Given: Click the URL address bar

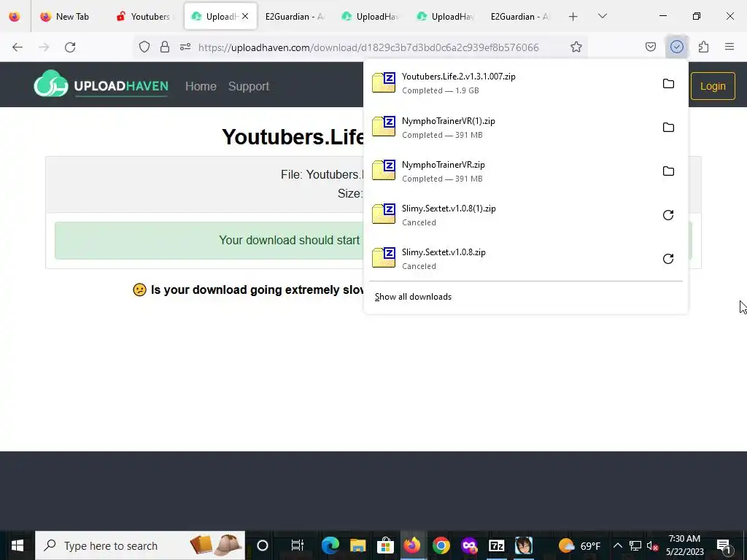Looking at the screenshot, I should [368, 47].
